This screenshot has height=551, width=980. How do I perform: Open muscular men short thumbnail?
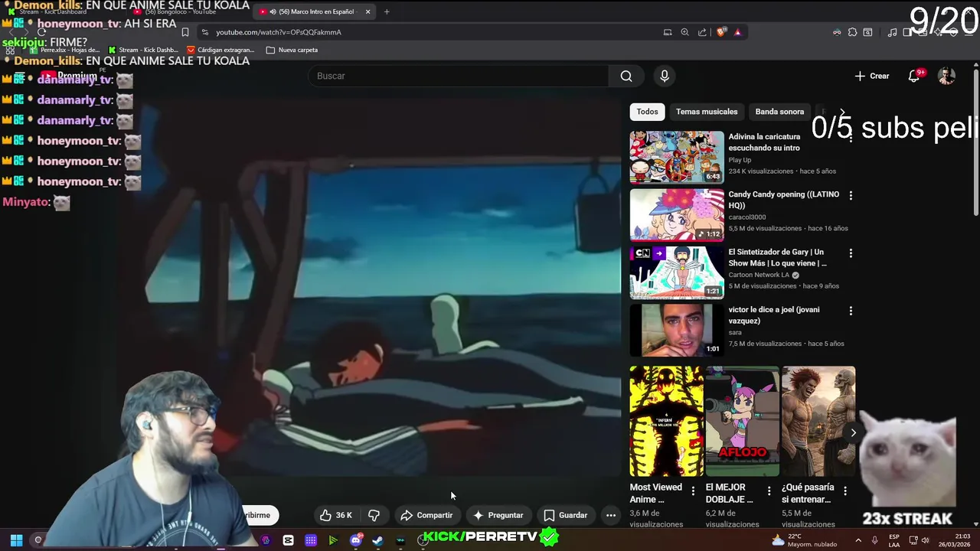(818, 421)
